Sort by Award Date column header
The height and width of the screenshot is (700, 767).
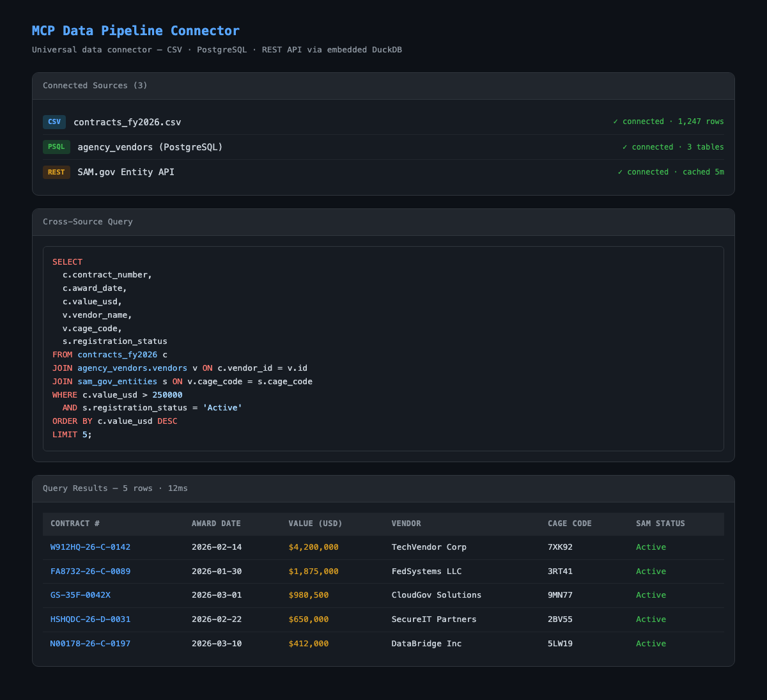point(216,524)
